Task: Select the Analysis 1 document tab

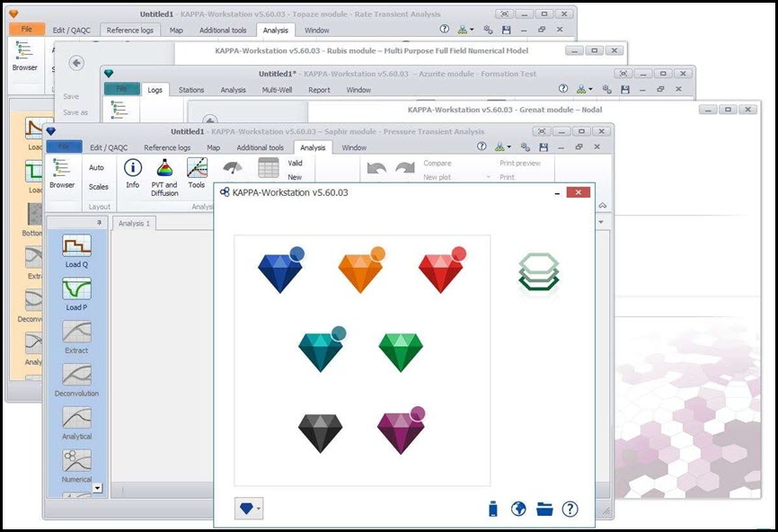Action: pyautogui.click(x=134, y=224)
